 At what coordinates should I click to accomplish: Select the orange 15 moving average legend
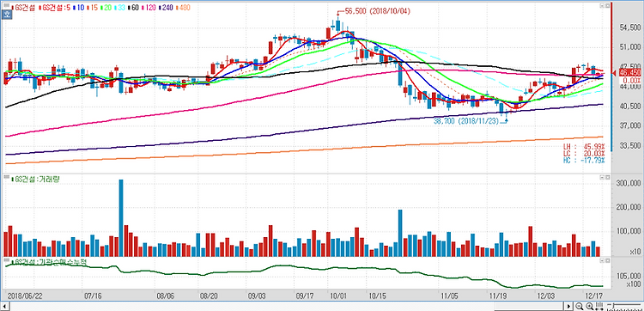pos(93,8)
